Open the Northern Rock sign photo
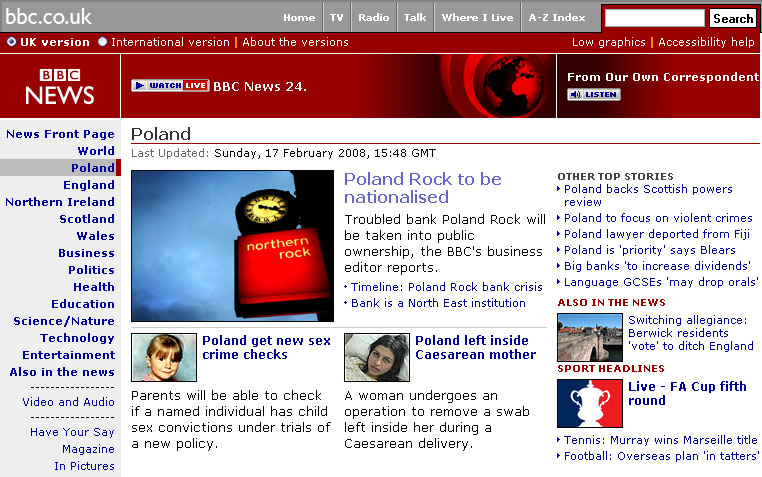 232,246
